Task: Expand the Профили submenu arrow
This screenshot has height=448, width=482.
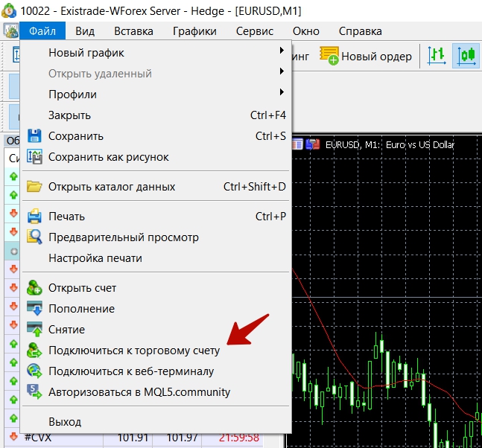Action: (282, 92)
